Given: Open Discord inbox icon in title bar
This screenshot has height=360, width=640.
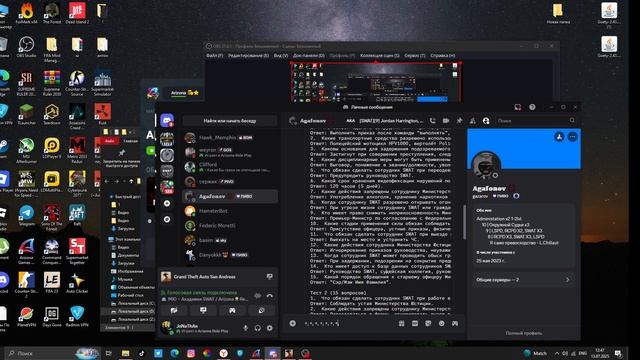Looking at the screenshot, I should [x=518, y=107].
